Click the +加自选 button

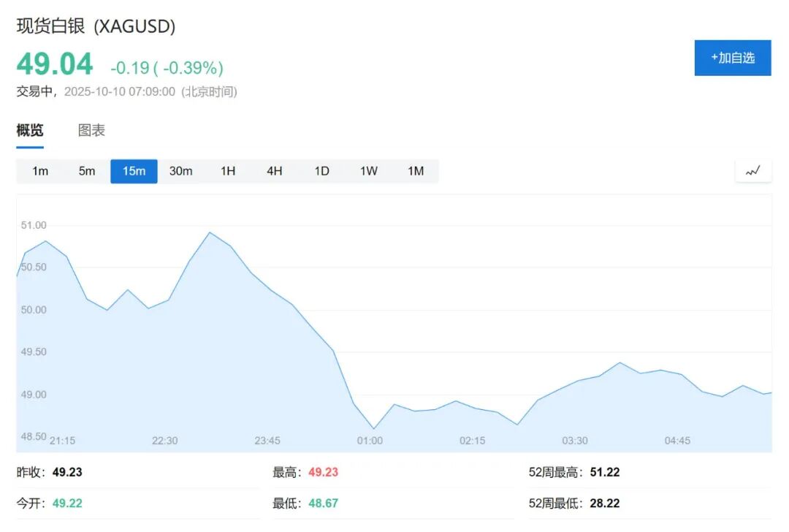(732, 58)
